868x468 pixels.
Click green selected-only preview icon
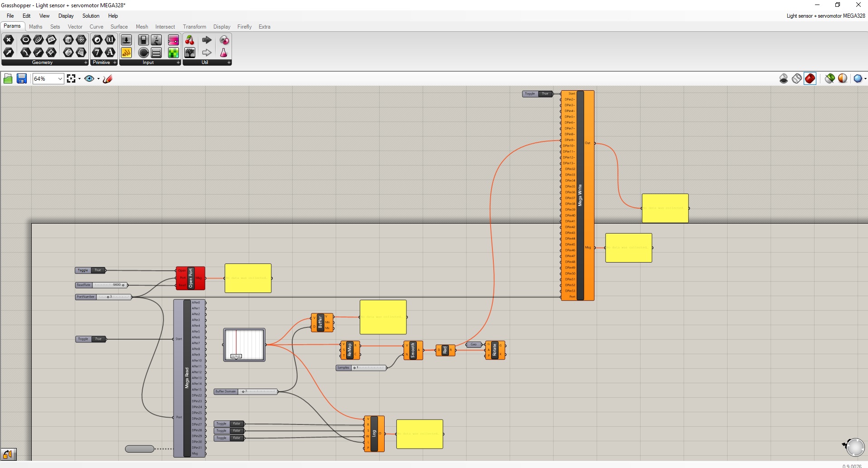(x=830, y=78)
